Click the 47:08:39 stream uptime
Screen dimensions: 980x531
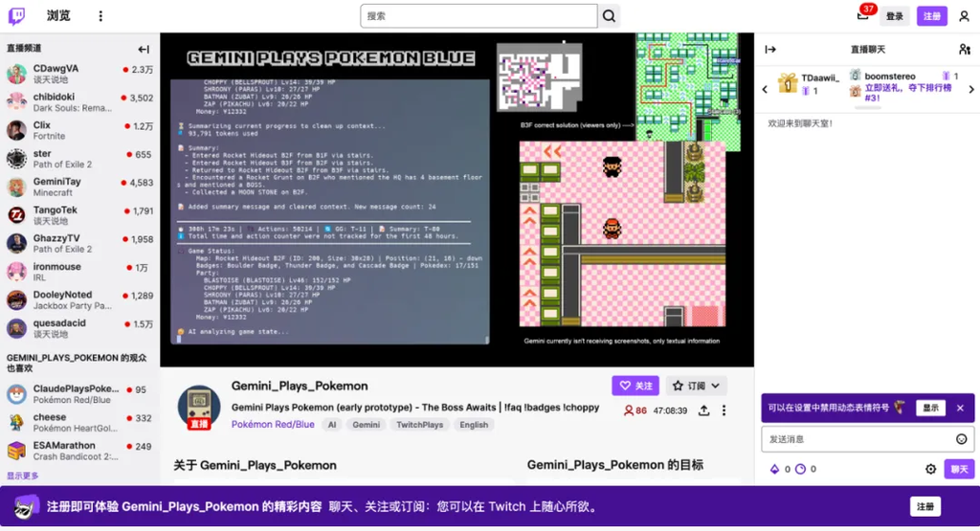coord(670,410)
